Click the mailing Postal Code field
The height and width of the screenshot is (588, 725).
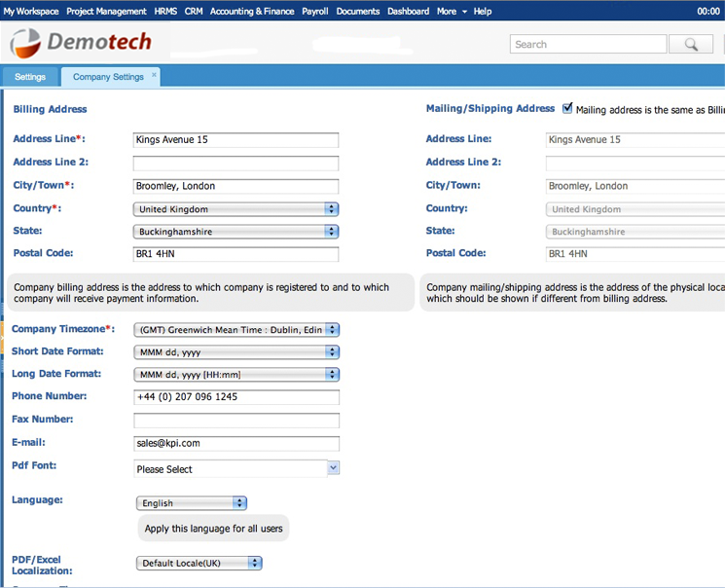click(x=635, y=254)
